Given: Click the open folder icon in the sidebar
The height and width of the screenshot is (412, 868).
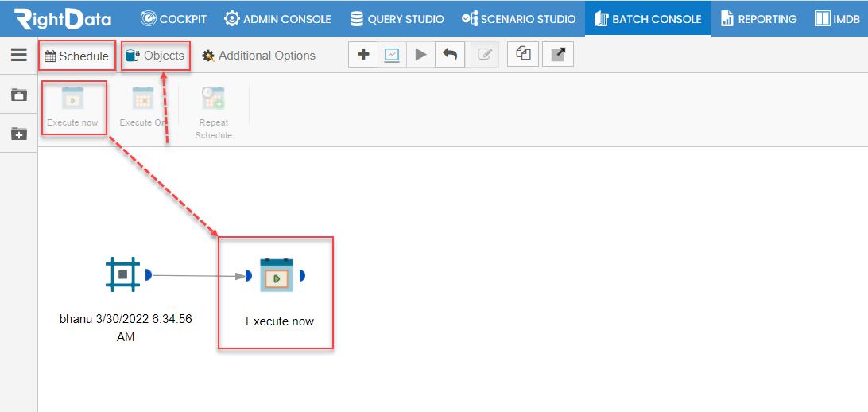Looking at the screenshot, I should [x=19, y=95].
